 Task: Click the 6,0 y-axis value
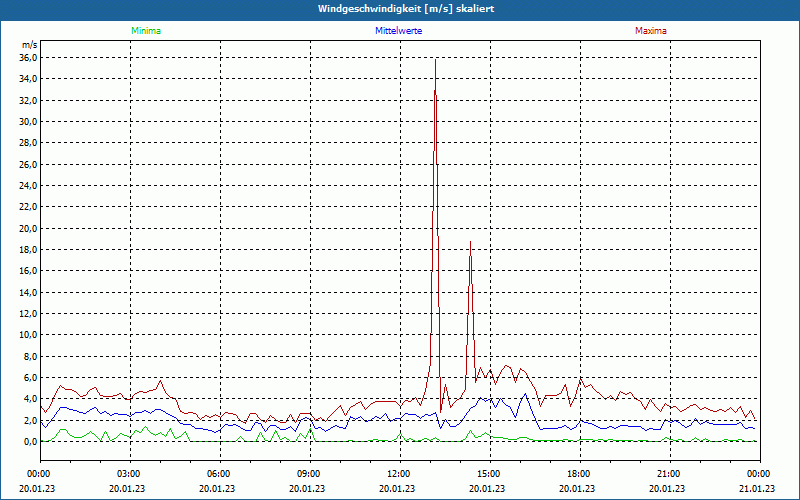pyautogui.click(x=30, y=378)
